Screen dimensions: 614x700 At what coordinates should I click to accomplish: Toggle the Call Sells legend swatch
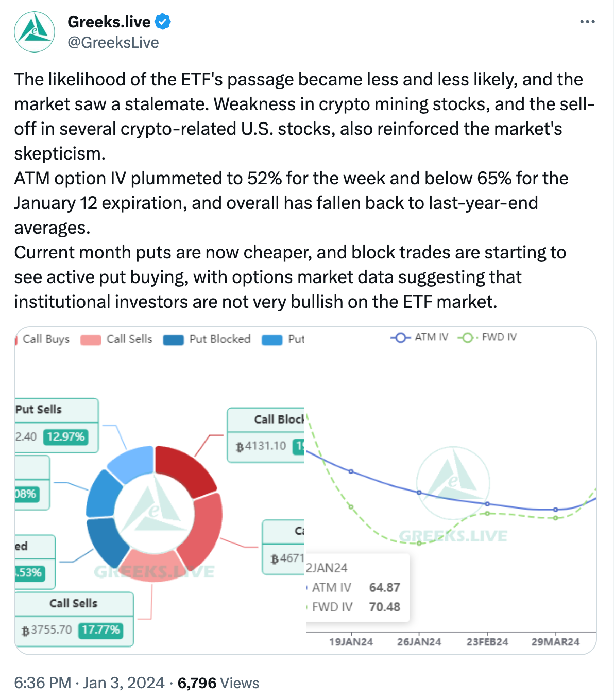pyautogui.click(x=91, y=340)
